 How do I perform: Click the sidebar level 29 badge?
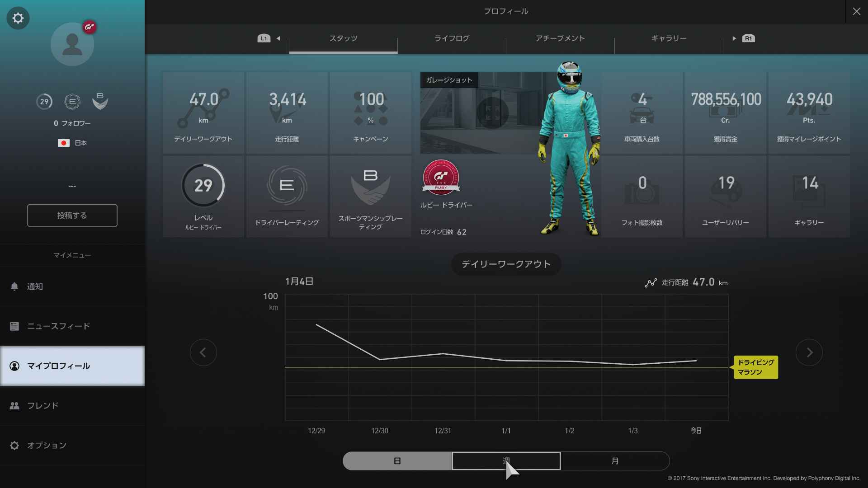click(44, 102)
